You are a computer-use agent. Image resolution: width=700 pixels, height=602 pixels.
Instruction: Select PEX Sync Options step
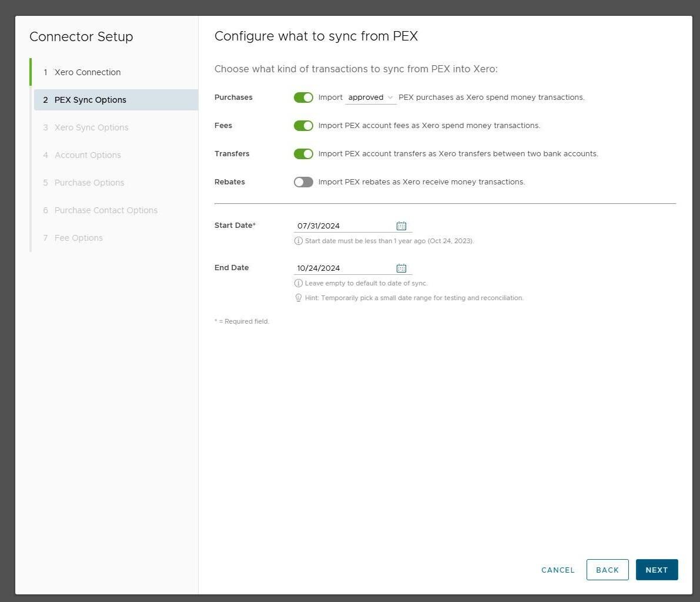pyautogui.click(x=91, y=100)
